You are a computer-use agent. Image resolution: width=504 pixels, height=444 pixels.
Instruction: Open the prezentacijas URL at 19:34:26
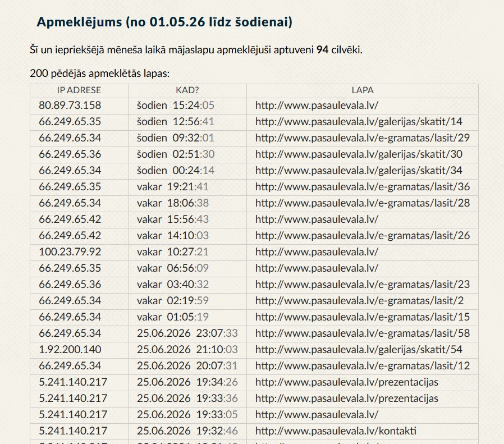pyautogui.click(x=347, y=382)
